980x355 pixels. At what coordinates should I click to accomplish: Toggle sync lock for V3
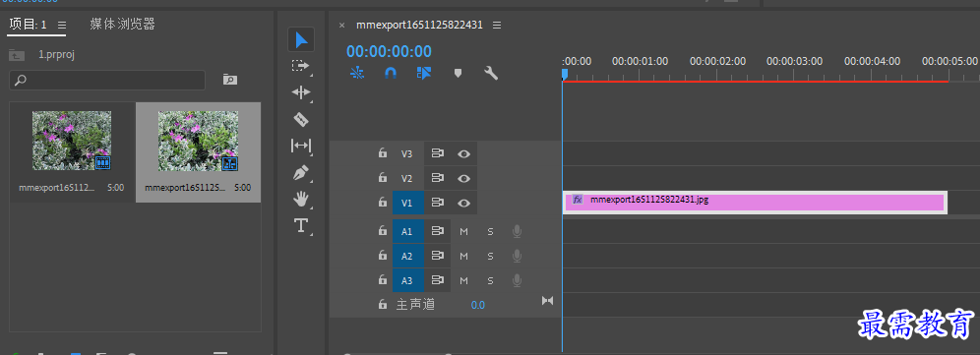coord(438,153)
